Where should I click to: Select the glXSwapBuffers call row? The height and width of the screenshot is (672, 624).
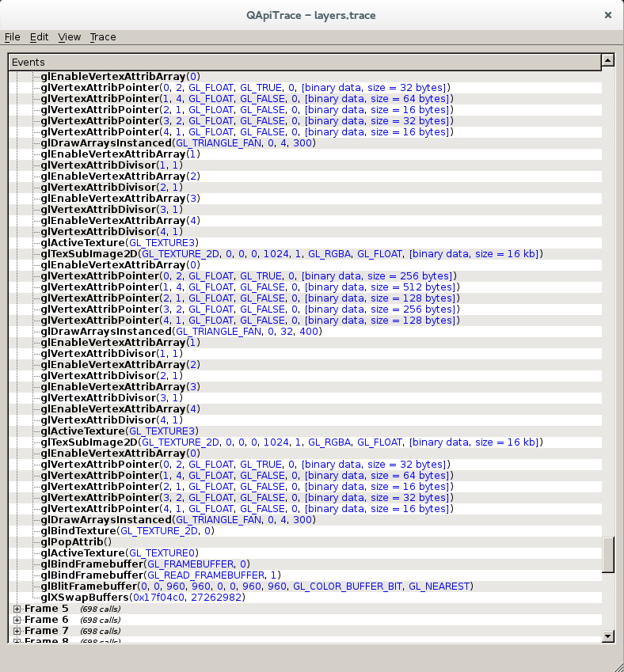click(x=143, y=598)
